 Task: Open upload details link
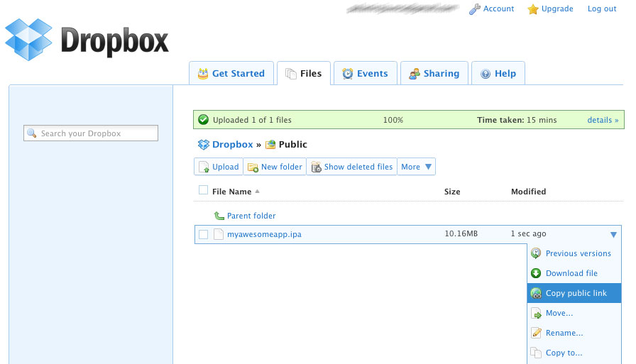(603, 120)
